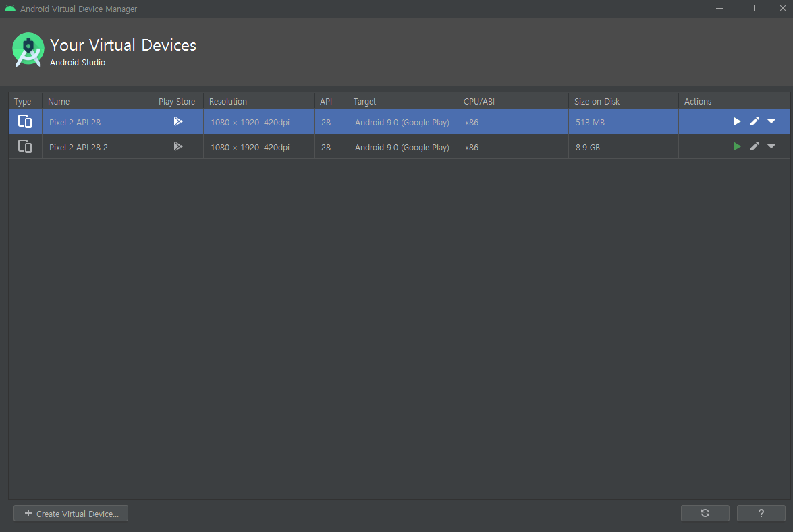Click the 513 MB size cell

coord(623,122)
